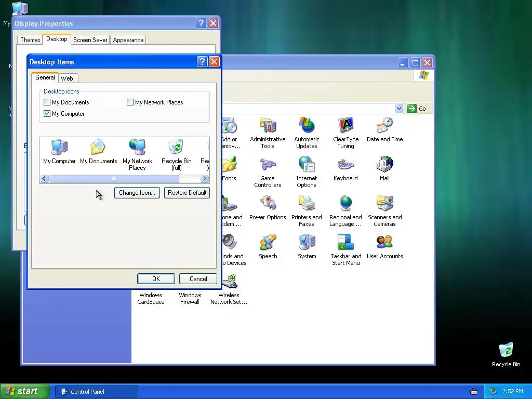Open Wireless Network Setup wizard icon
The image size is (532, 399).
click(229, 290)
